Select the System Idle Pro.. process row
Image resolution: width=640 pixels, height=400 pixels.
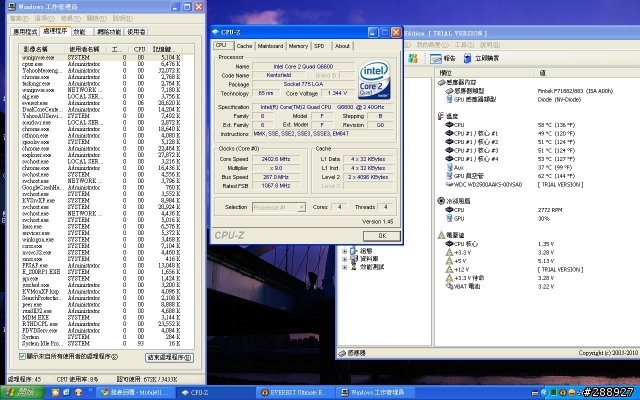click(100, 344)
